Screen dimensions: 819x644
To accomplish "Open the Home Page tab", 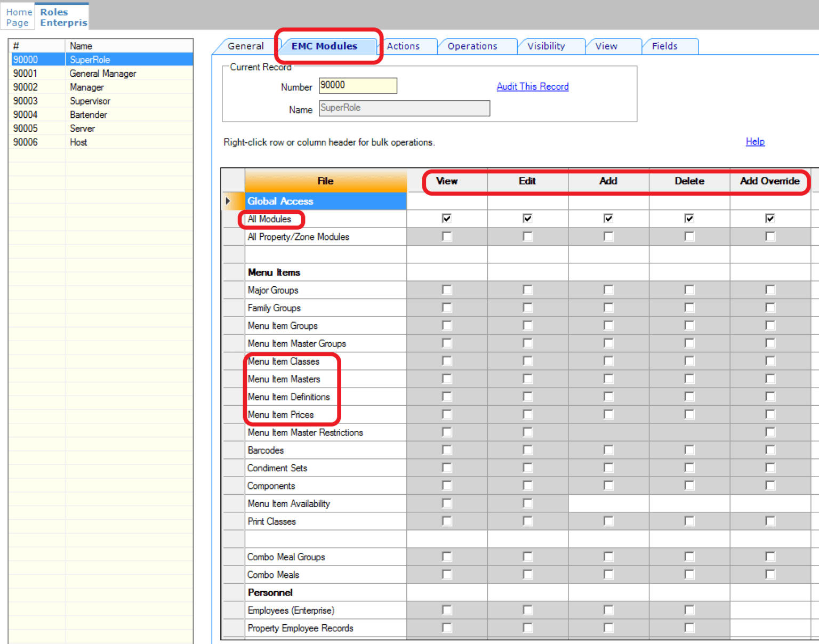I will [x=19, y=17].
